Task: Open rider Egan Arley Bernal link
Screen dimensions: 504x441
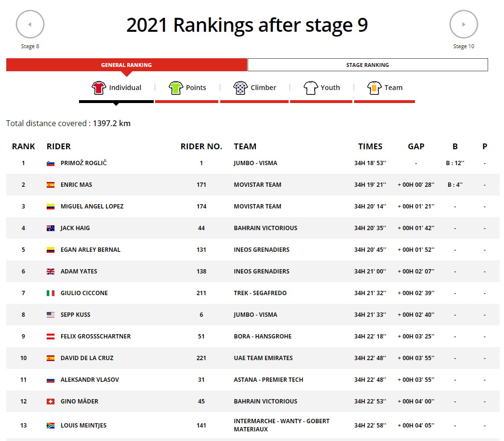Action: [x=90, y=250]
